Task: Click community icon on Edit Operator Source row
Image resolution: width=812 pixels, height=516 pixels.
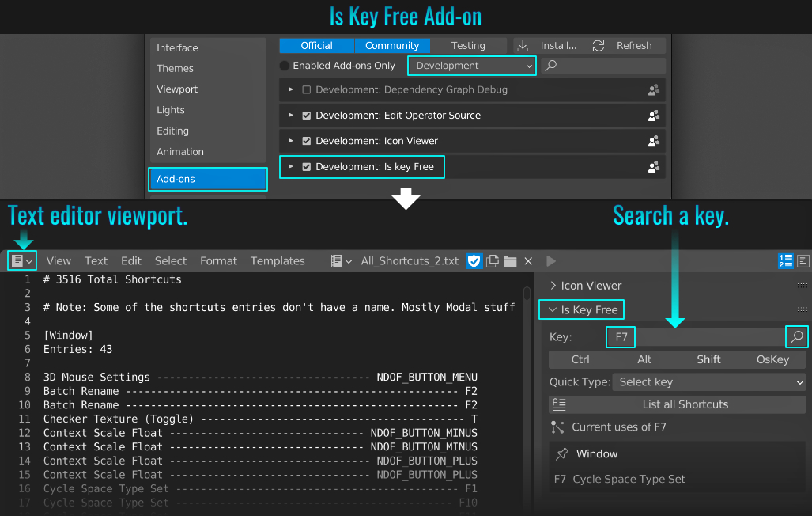Action: tap(654, 116)
